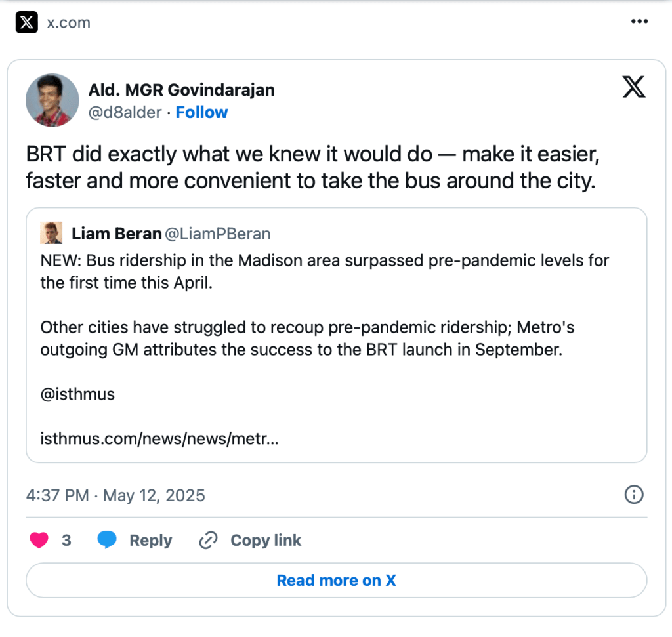
Task: Click the Copy link label
Action: (x=265, y=541)
